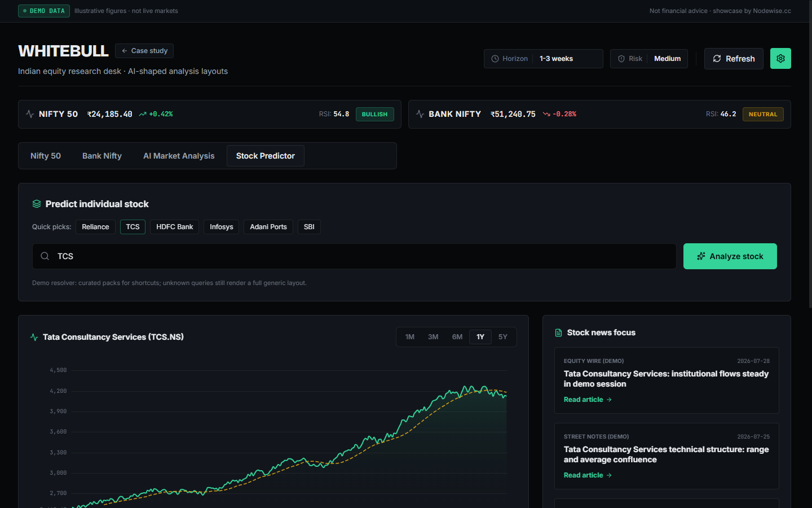The width and height of the screenshot is (812, 508).
Task: Focus the stock search input field
Action: (354, 256)
